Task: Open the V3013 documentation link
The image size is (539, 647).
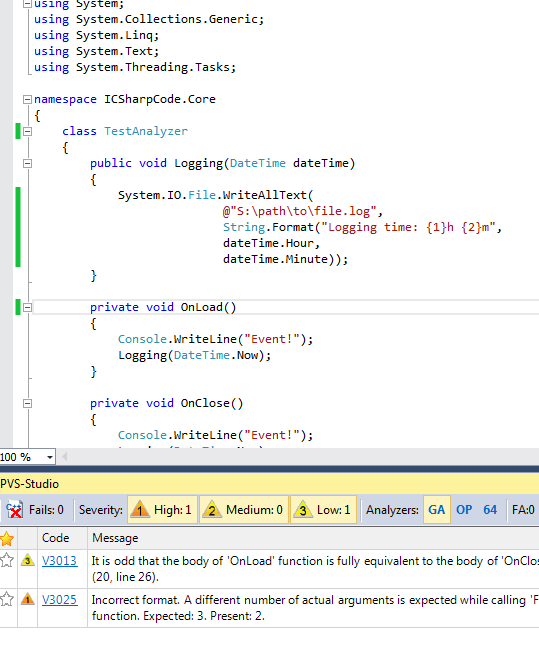Action: (59, 561)
